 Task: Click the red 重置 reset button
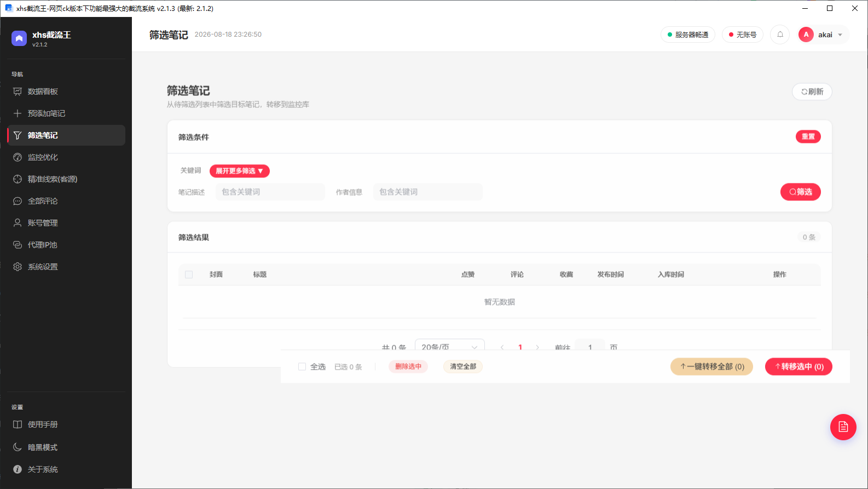[x=808, y=136]
